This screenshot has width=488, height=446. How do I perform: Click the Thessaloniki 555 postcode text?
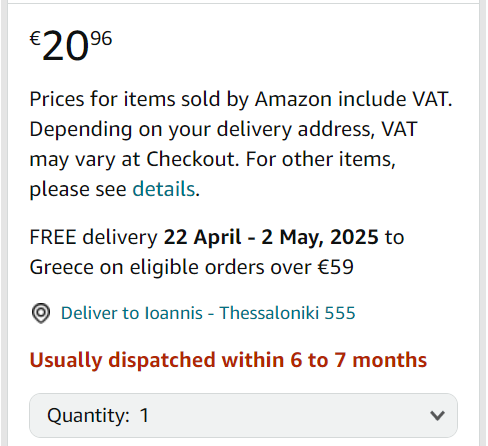click(x=288, y=313)
